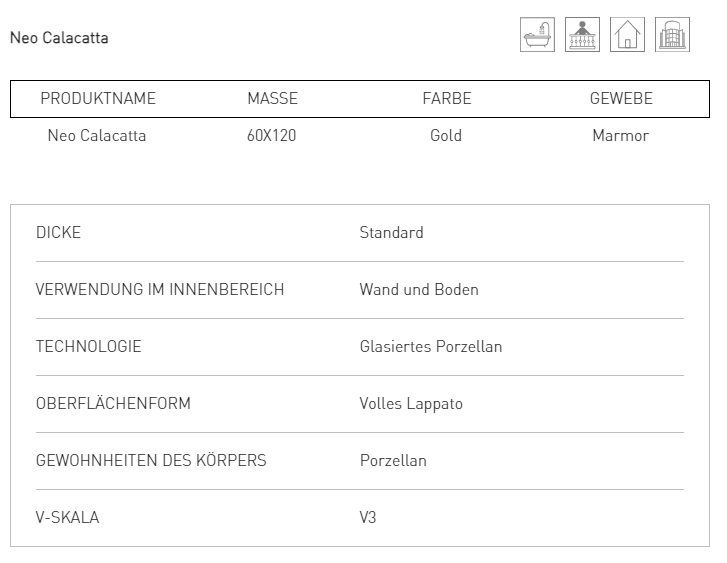The image size is (727, 563).
Task: Click the commercial building icon
Action: pos(672,35)
